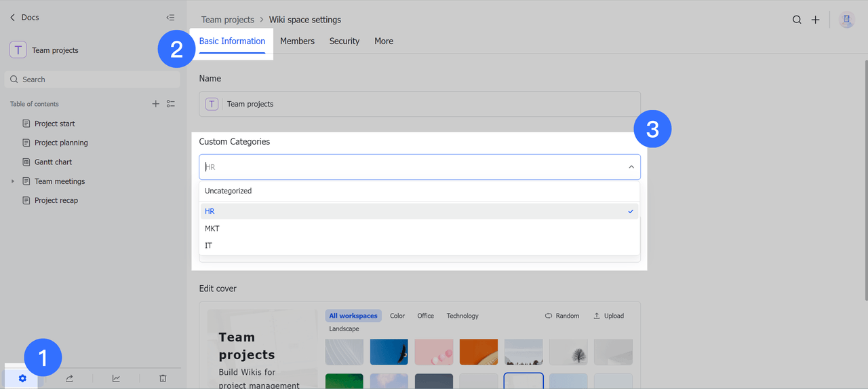The image size is (868, 389).
Task: Open the Gantt chart page
Action: point(53,162)
